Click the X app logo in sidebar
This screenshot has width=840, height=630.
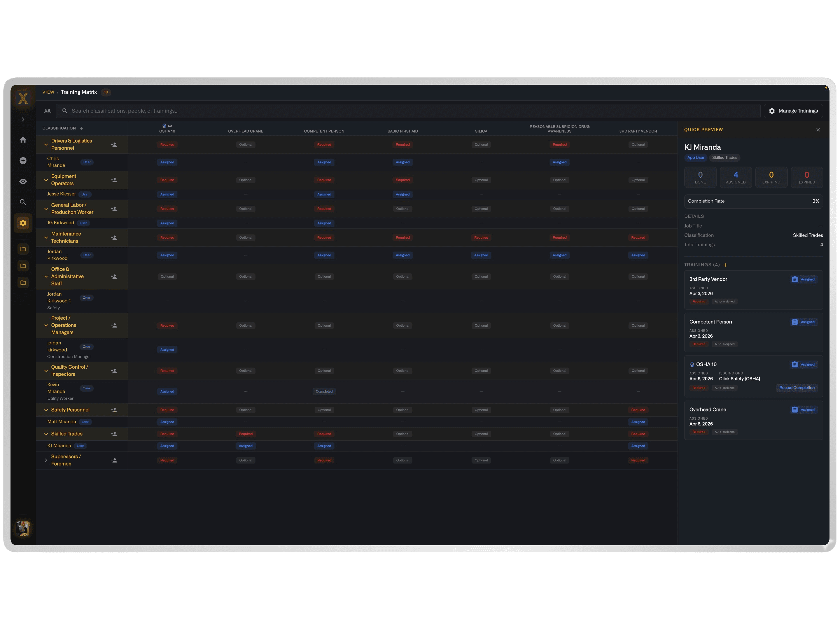click(23, 98)
